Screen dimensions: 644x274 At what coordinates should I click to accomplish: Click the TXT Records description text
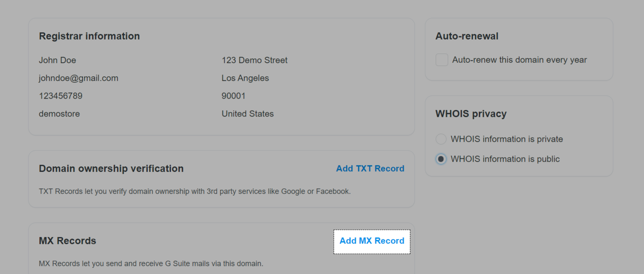[195, 191]
